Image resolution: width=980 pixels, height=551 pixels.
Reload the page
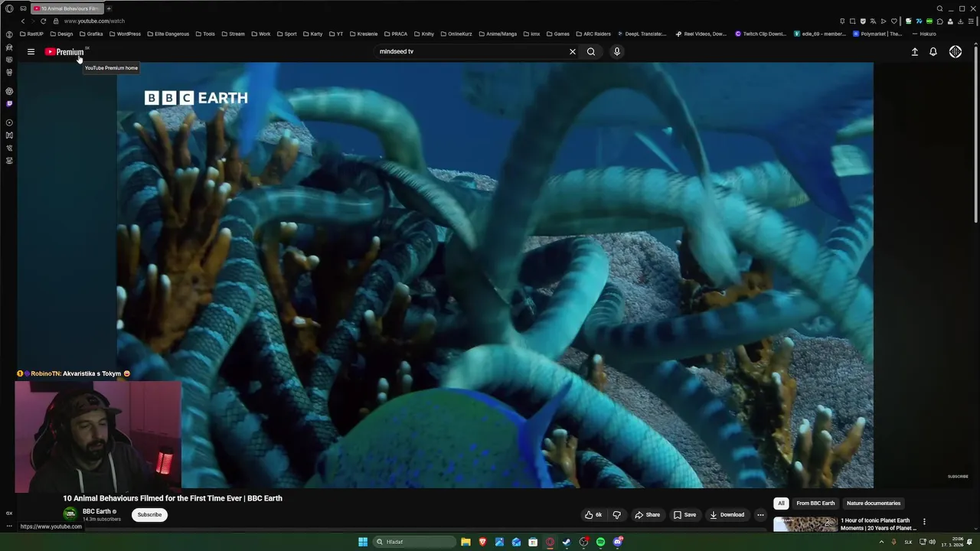pos(43,21)
